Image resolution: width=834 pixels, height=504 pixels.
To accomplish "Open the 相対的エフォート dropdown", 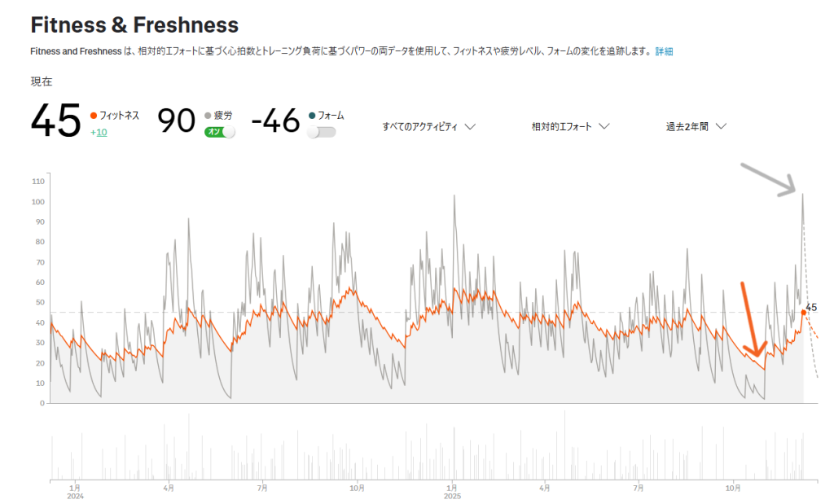I will click(x=570, y=126).
